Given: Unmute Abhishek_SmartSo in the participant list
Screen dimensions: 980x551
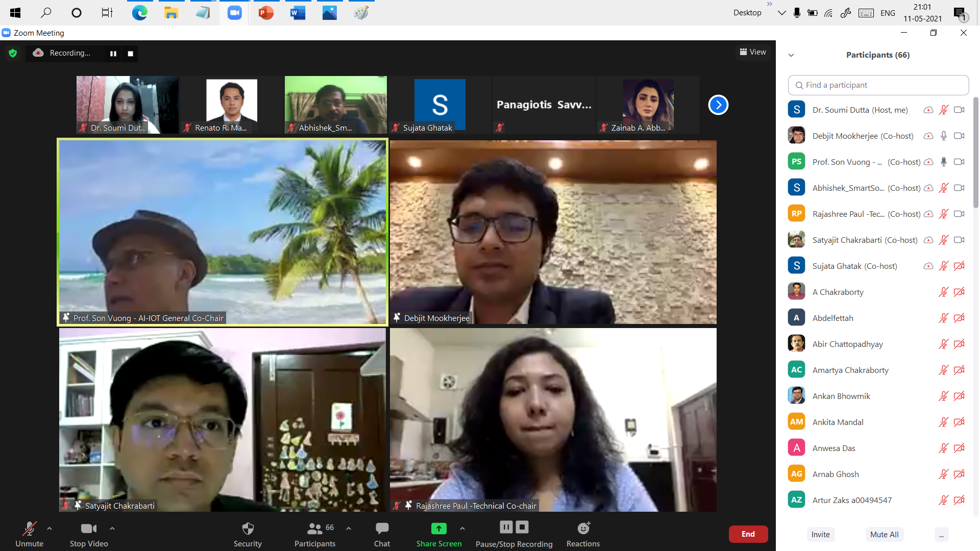Looking at the screenshot, I should pos(944,188).
